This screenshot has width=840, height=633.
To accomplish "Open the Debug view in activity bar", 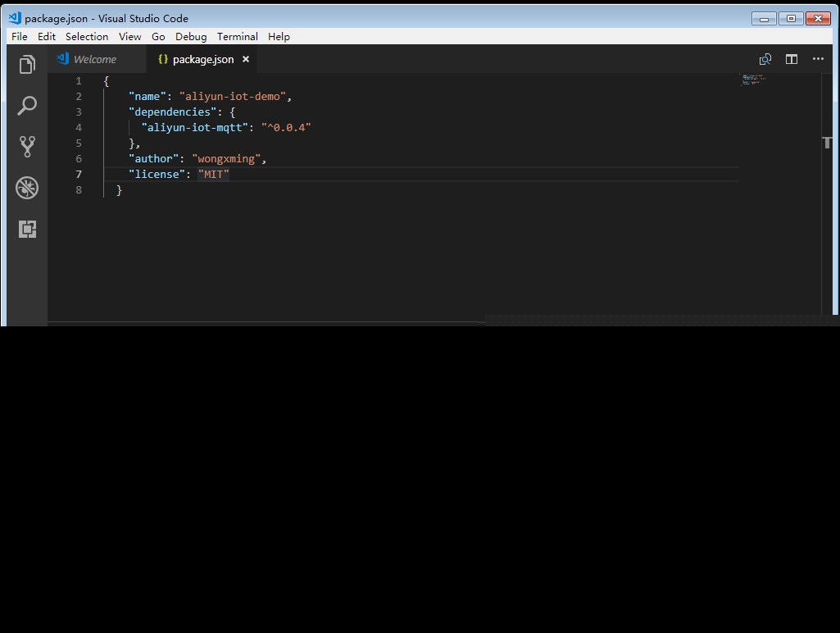I will point(27,188).
